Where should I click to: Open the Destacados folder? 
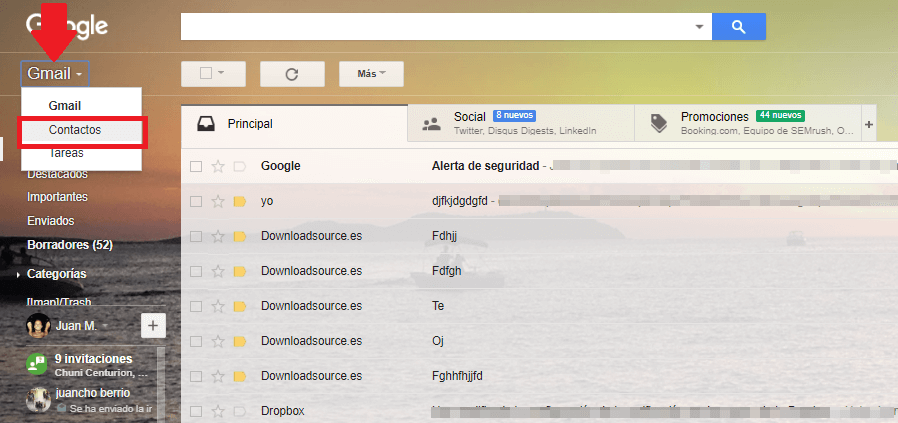(x=57, y=173)
